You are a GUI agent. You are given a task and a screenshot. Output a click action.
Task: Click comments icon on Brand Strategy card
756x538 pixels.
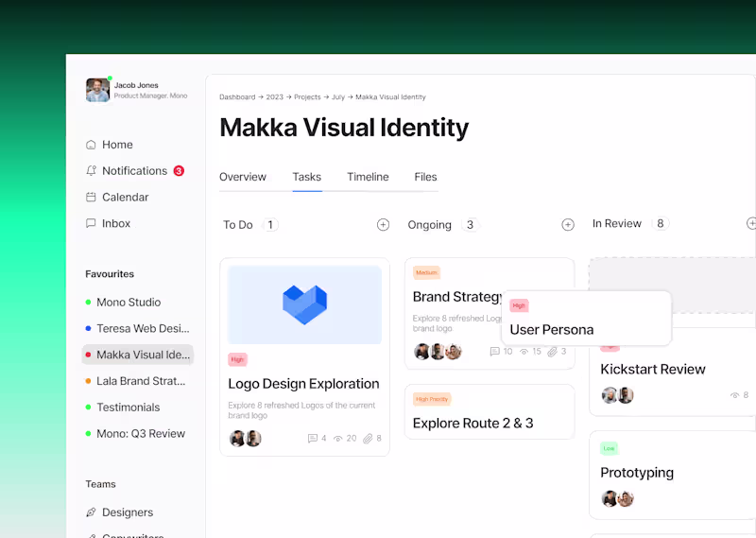click(x=494, y=352)
